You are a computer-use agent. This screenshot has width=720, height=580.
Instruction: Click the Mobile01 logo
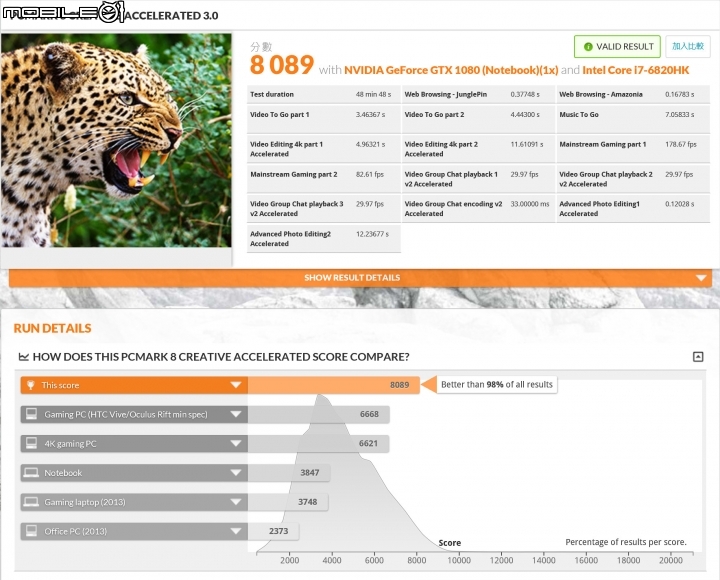63,11
